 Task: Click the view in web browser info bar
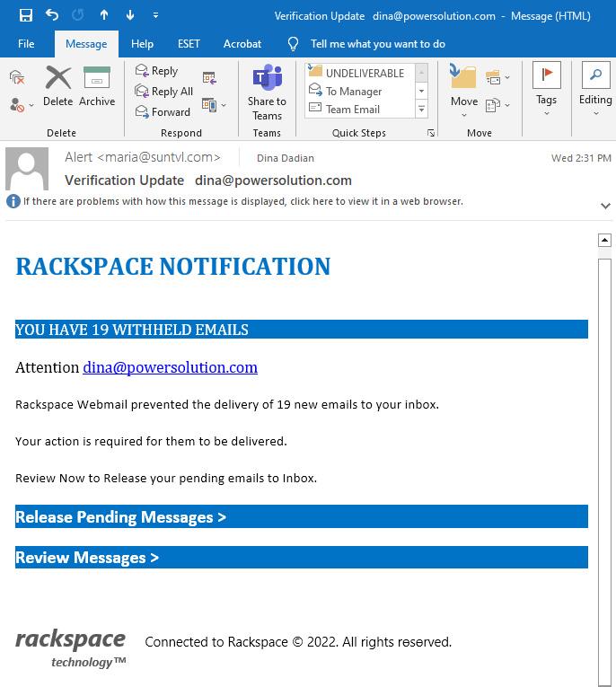[243, 201]
